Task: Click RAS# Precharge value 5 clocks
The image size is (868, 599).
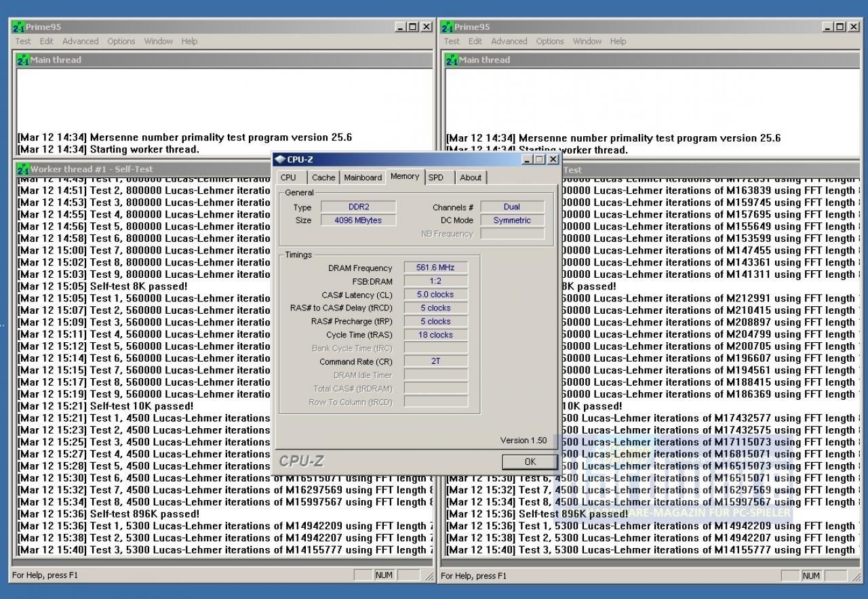Action: tap(435, 321)
